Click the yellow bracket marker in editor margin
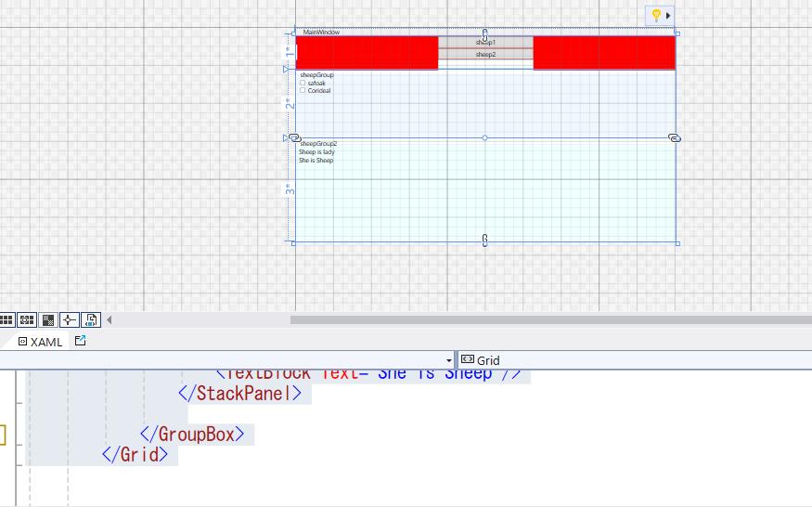This screenshot has width=812, height=507. coord(3,435)
